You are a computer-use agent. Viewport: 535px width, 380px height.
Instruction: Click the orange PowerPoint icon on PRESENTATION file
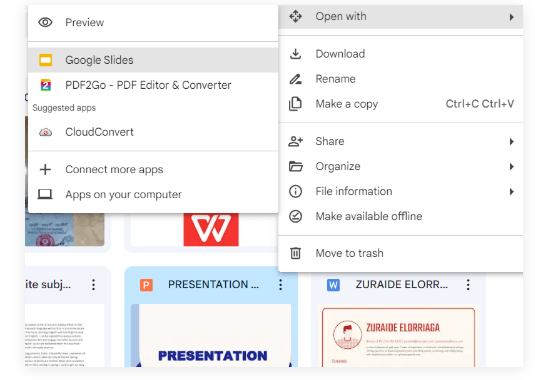[x=146, y=285]
